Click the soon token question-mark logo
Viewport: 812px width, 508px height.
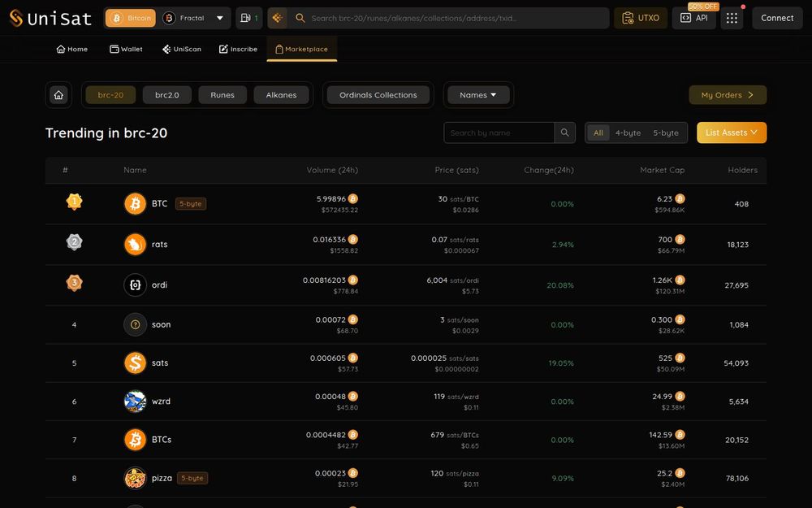(x=135, y=324)
